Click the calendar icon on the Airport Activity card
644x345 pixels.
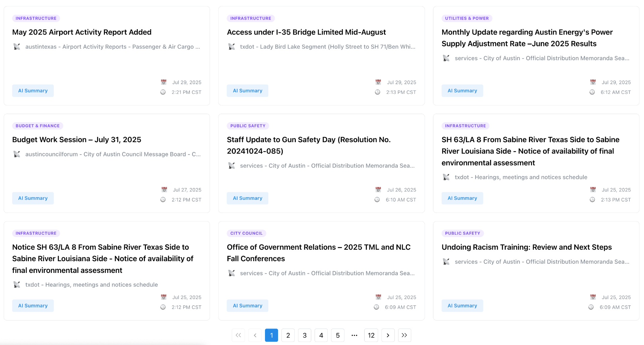pyautogui.click(x=164, y=82)
